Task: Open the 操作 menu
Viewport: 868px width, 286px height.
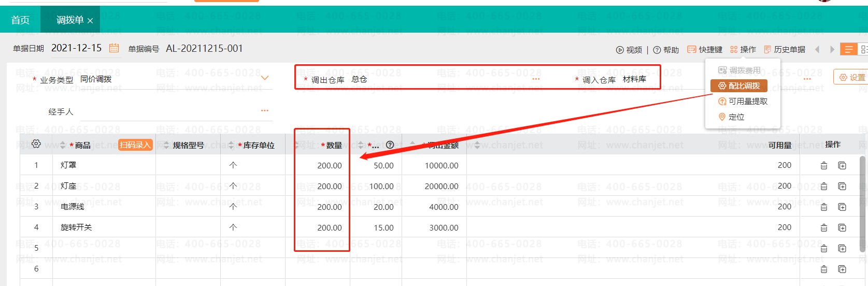Action: pos(743,49)
